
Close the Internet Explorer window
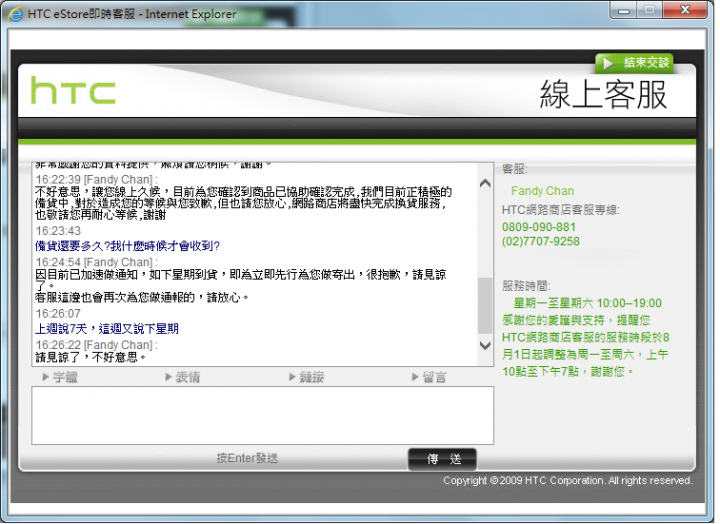pyautogui.click(x=685, y=10)
